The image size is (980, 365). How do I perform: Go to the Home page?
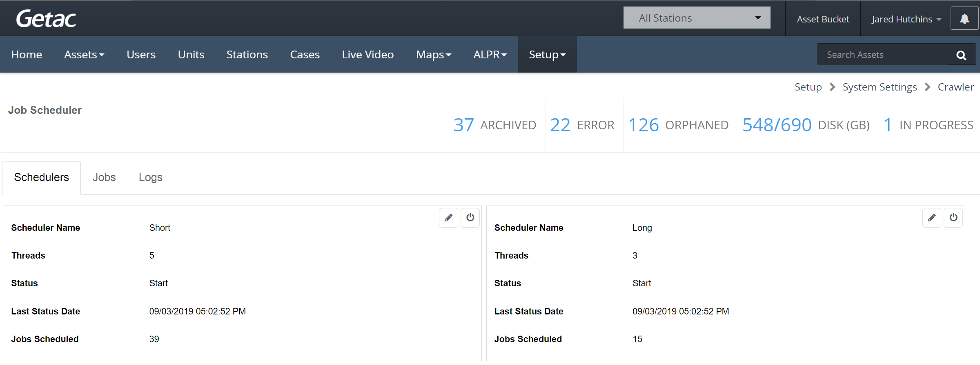(27, 55)
